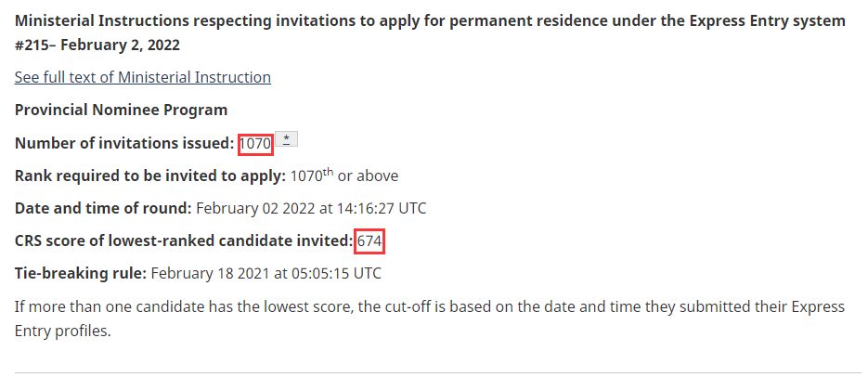Click the 'Number of invitations issued:' label
Viewport: 868px width, 377px height.
pos(124,144)
